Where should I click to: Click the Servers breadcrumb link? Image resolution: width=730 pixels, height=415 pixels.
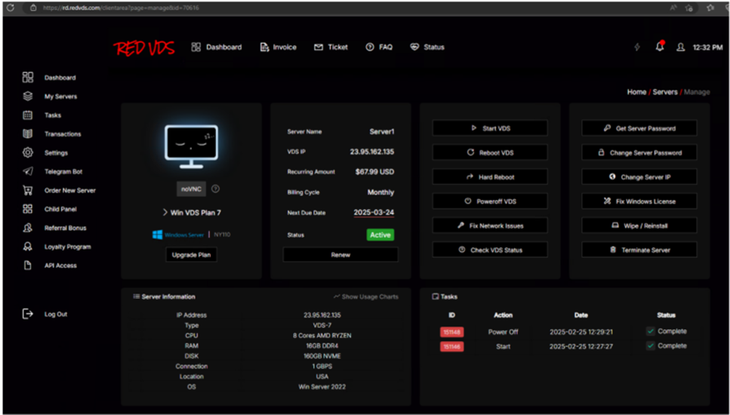[x=665, y=92]
